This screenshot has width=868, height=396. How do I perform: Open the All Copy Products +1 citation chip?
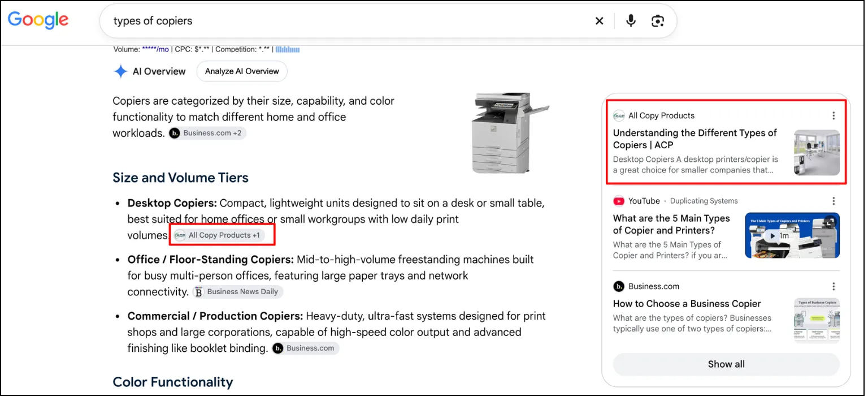219,235
